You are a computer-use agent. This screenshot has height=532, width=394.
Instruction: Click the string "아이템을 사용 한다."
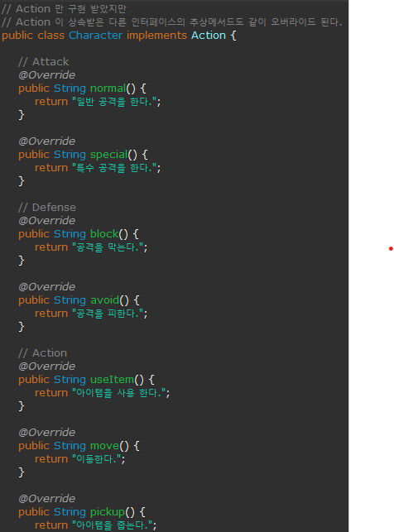[118, 392]
